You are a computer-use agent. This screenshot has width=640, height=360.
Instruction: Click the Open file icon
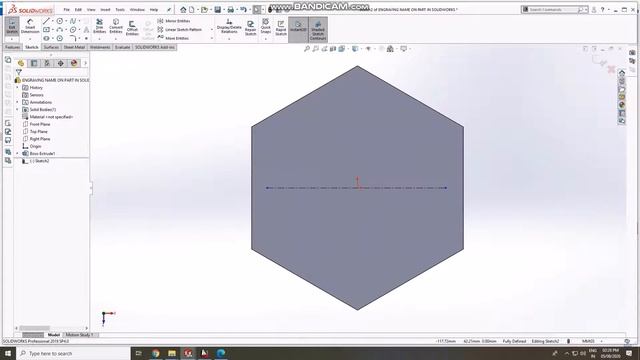[204, 9]
